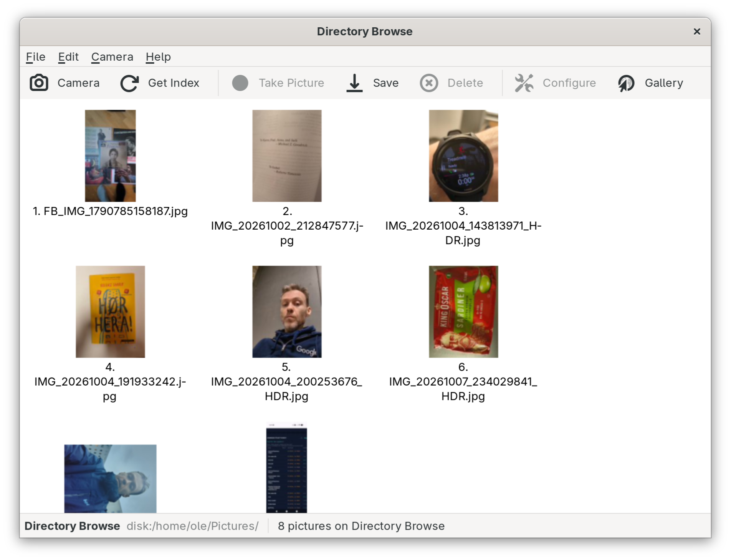This screenshot has width=731, height=560.
Task: Open the Camera menu
Action: tap(112, 57)
